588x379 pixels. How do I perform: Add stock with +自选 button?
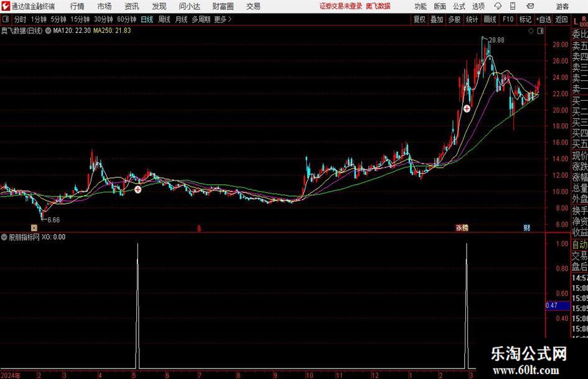(x=543, y=19)
